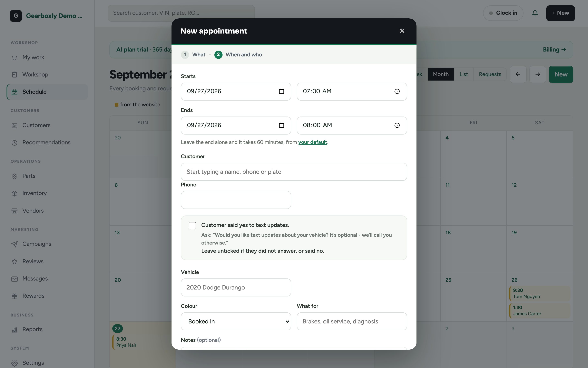Open Customers in sidebar
This screenshot has width=588, height=368.
coord(47,125)
